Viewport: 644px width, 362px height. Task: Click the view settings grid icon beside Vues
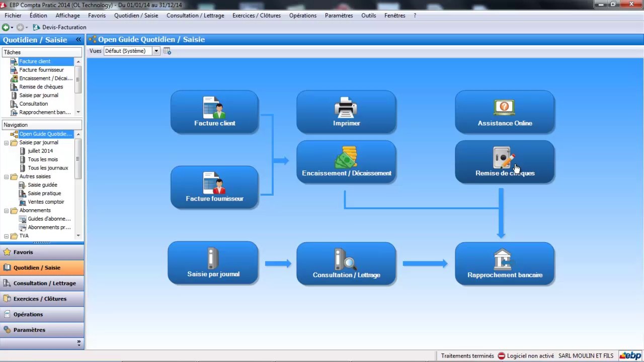pos(168,51)
